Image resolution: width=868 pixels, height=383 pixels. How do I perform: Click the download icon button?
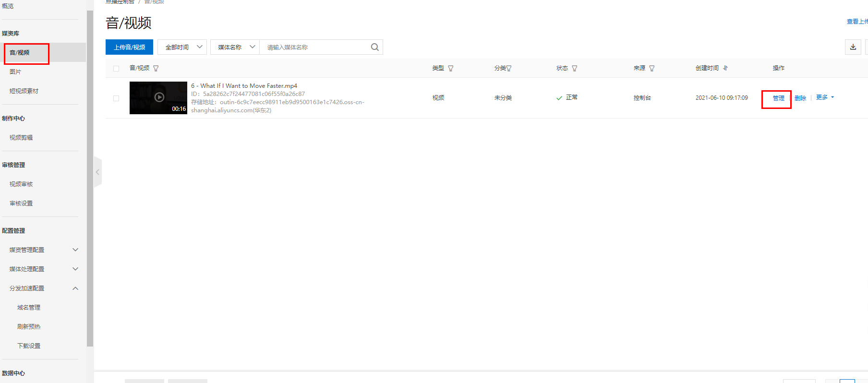click(x=853, y=47)
